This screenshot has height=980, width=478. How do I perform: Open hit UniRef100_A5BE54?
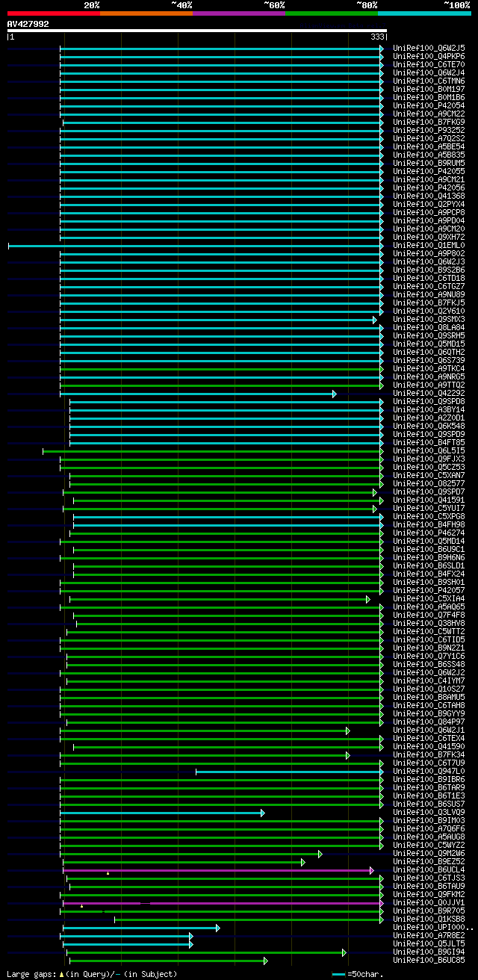[x=429, y=146]
